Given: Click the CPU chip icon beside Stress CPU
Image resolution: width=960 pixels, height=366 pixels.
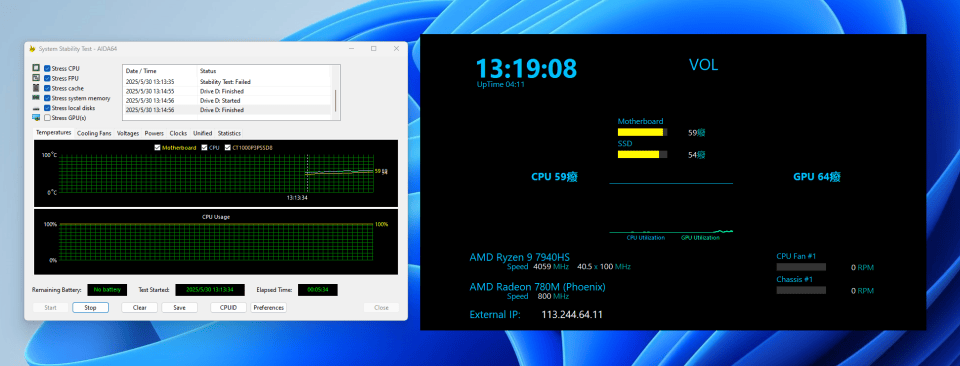Looking at the screenshot, I should pyautogui.click(x=36, y=69).
